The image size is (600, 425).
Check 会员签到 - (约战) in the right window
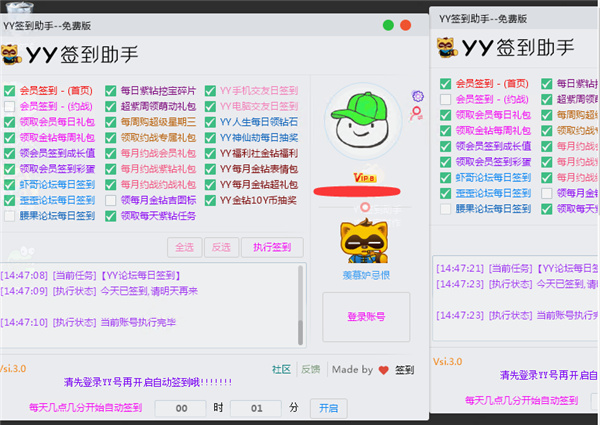(445, 99)
